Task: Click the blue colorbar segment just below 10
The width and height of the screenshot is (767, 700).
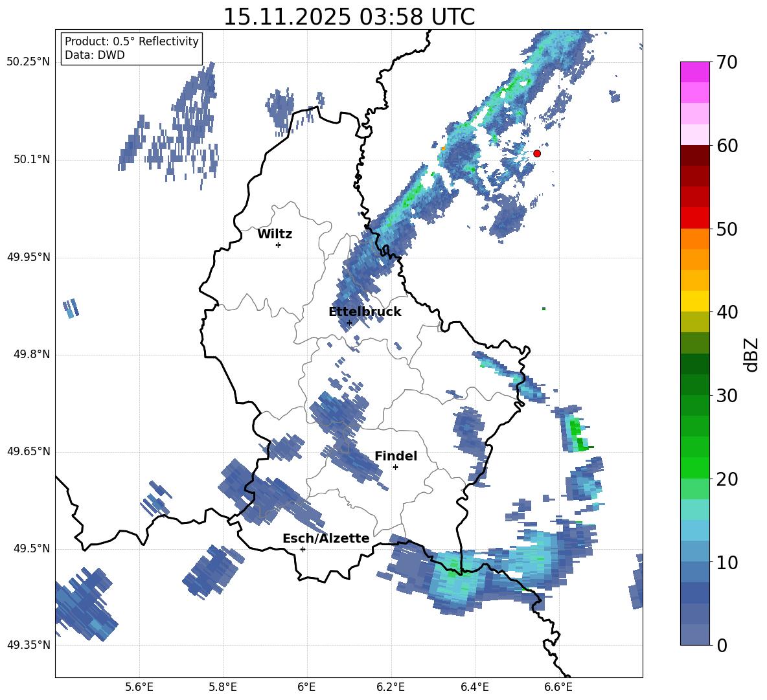Action: pos(695,572)
